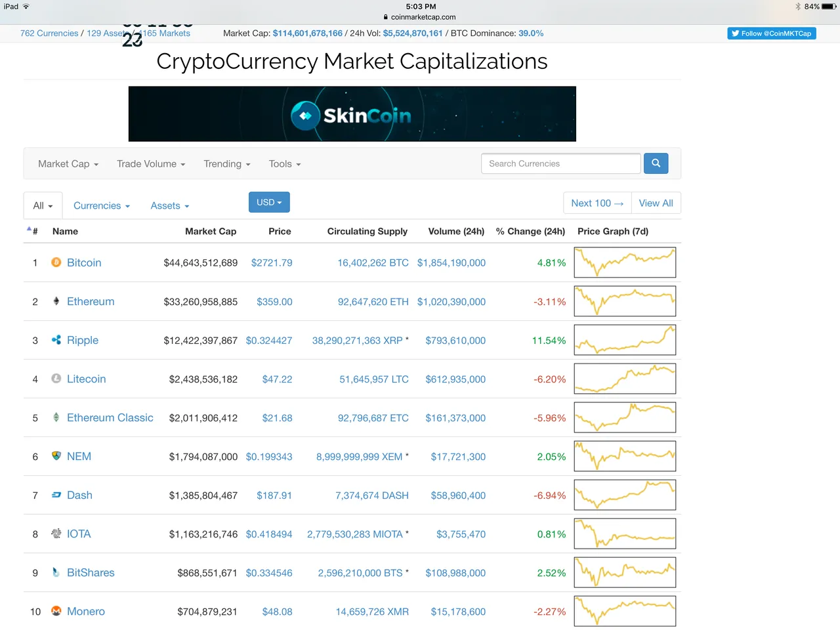Expand the Tools dropdown
The width and height of the screenshot is (840, 630).
(285, 164)
